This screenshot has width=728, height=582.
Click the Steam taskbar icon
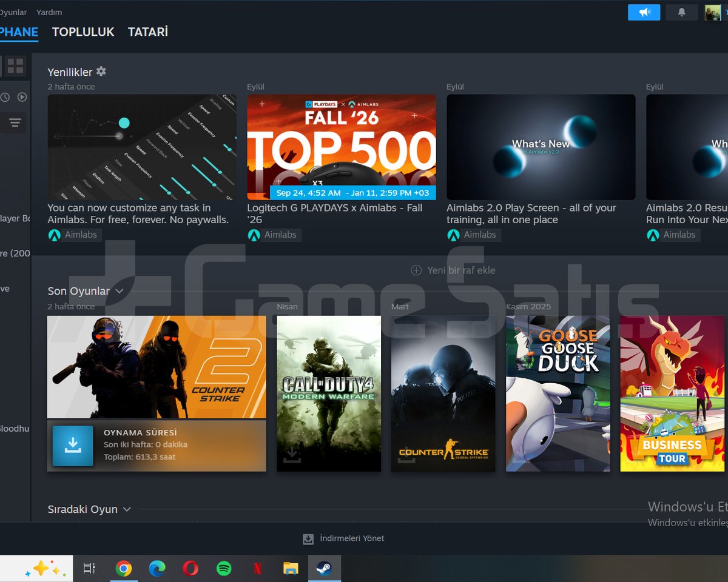click(x=325, y=569)
